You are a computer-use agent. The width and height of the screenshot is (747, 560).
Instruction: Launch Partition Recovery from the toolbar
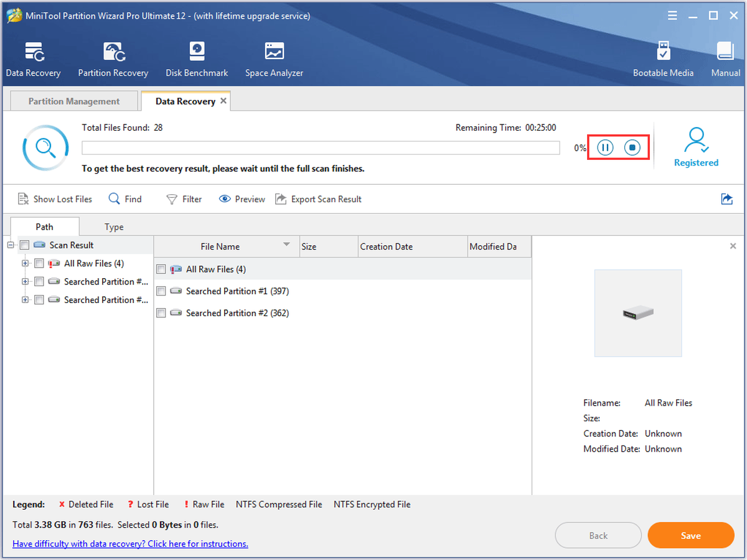pos(113,52)
